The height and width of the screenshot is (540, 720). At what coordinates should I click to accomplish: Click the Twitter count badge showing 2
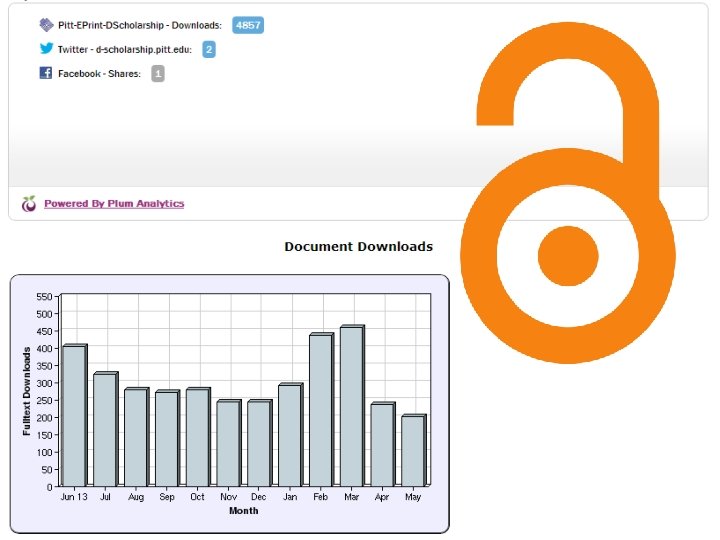pos(209,49)
